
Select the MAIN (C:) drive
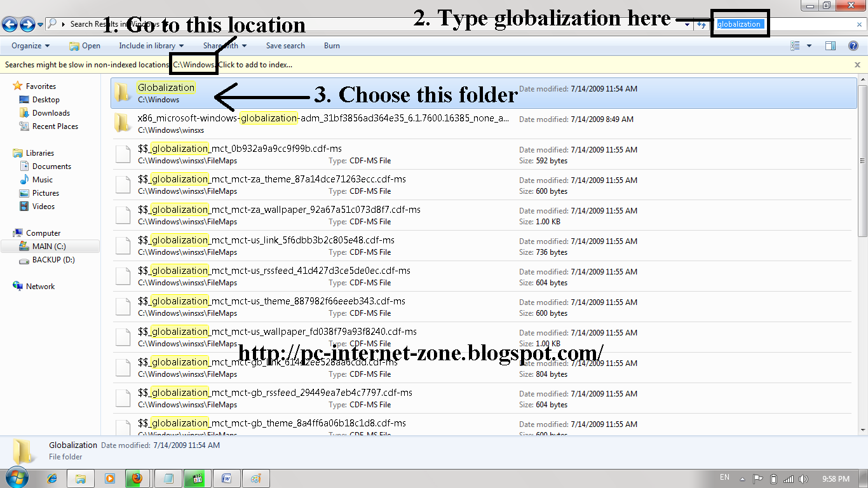tap(50, 247)
